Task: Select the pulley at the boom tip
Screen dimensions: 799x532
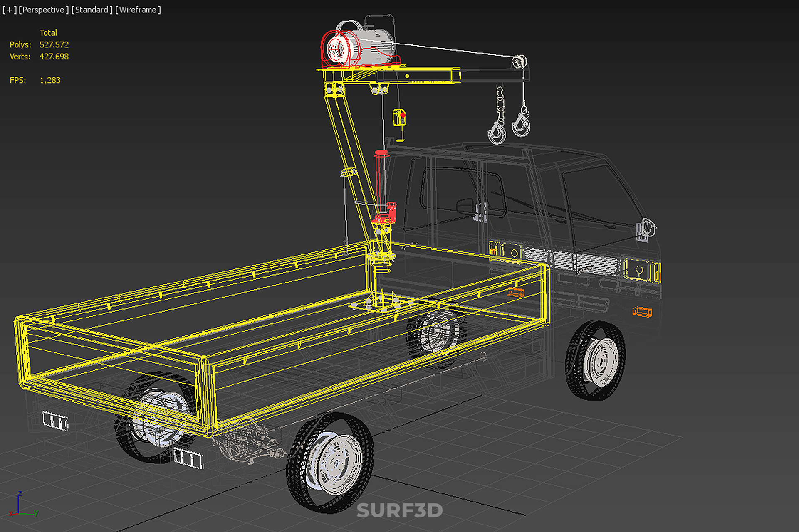Action: pos(519,62)
